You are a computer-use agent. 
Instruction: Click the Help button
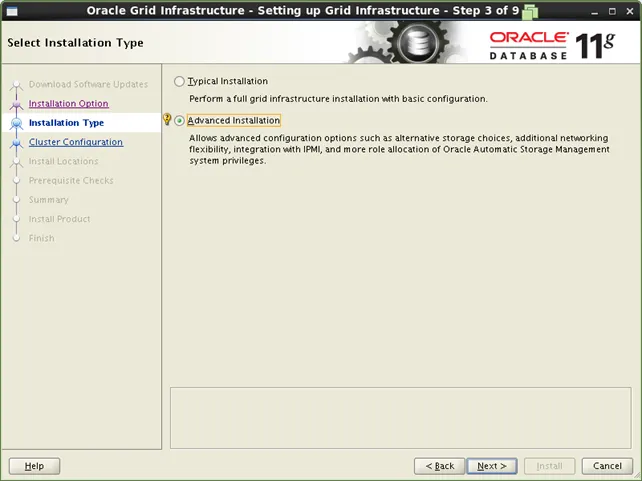click(x=34, y=466)
